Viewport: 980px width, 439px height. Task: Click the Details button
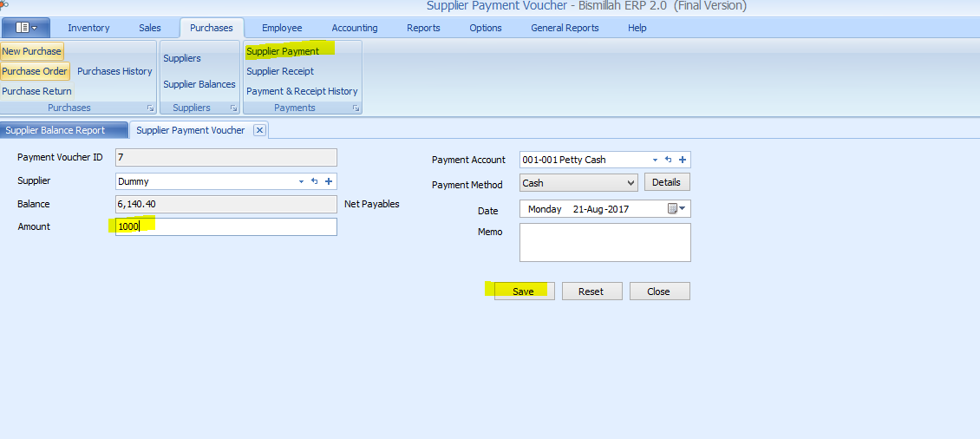pos(666,182)
